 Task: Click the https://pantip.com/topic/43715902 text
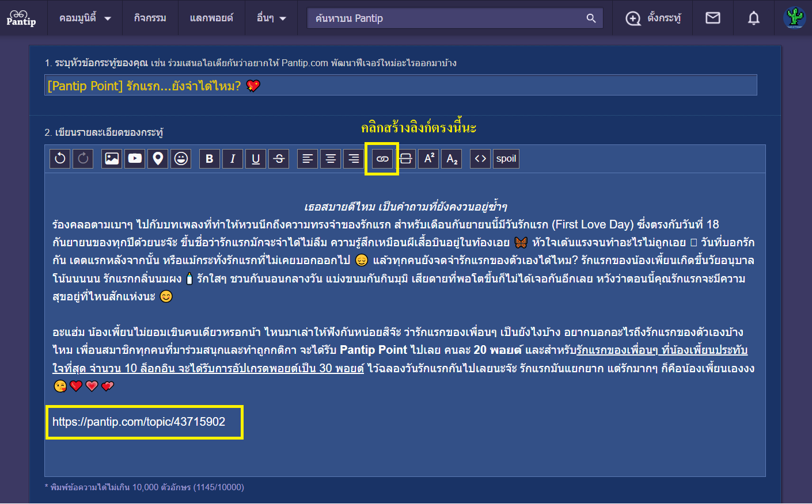139,422
